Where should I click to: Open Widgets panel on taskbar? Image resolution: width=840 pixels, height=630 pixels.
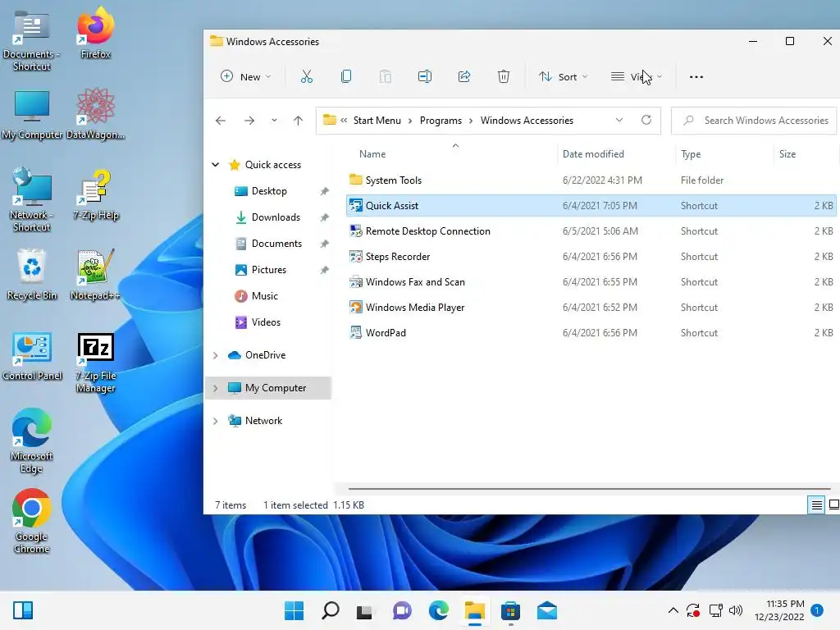[23, 610]
